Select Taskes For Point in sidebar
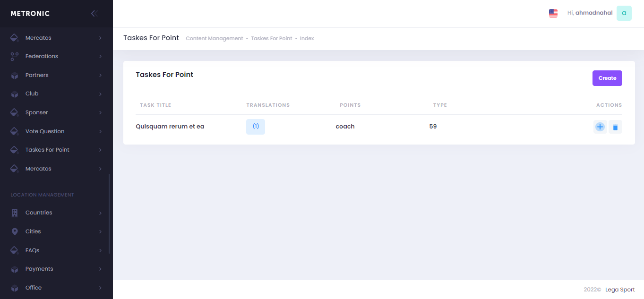 tap(47, 150)
